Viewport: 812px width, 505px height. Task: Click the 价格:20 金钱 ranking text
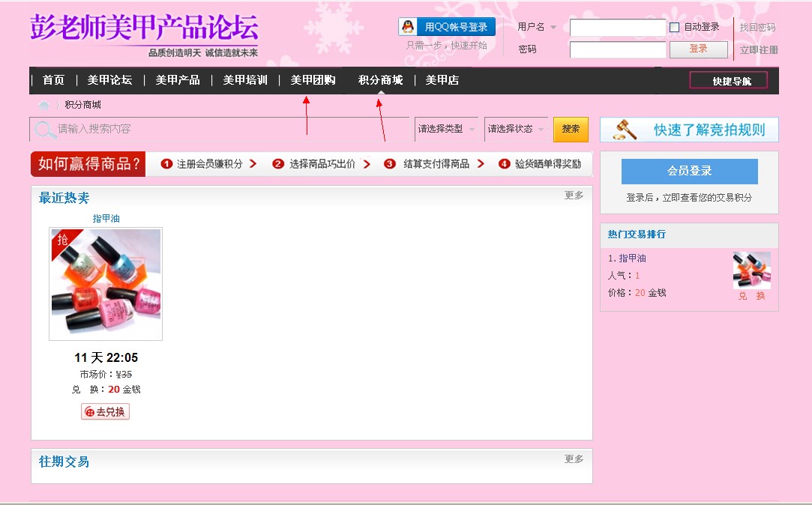pyautogui.click(x=637, y=293)
